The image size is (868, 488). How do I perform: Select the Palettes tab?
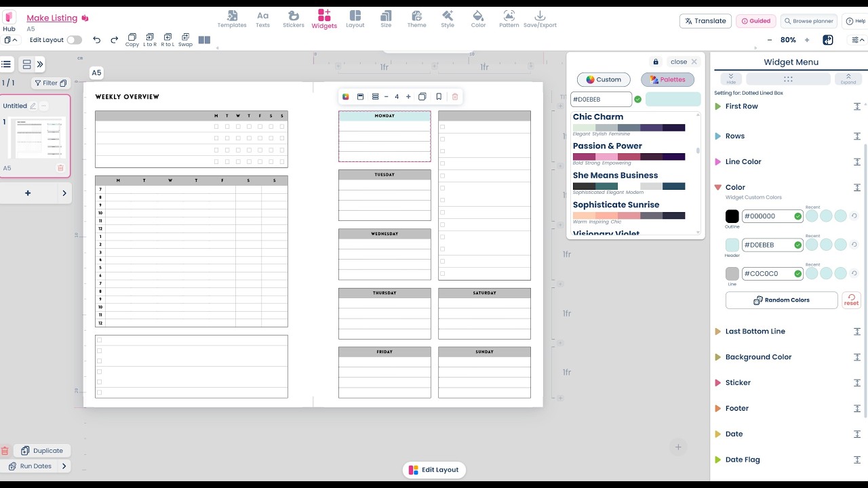click(x=667, y=79)
